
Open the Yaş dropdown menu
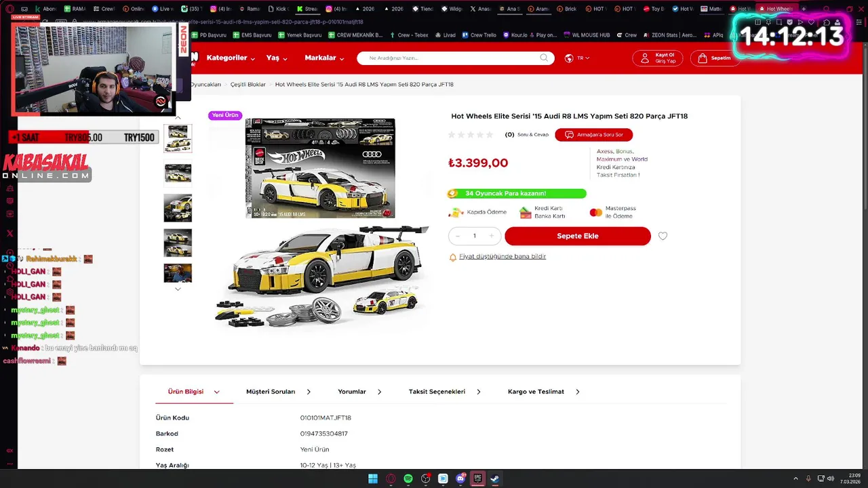coord(277,58)
